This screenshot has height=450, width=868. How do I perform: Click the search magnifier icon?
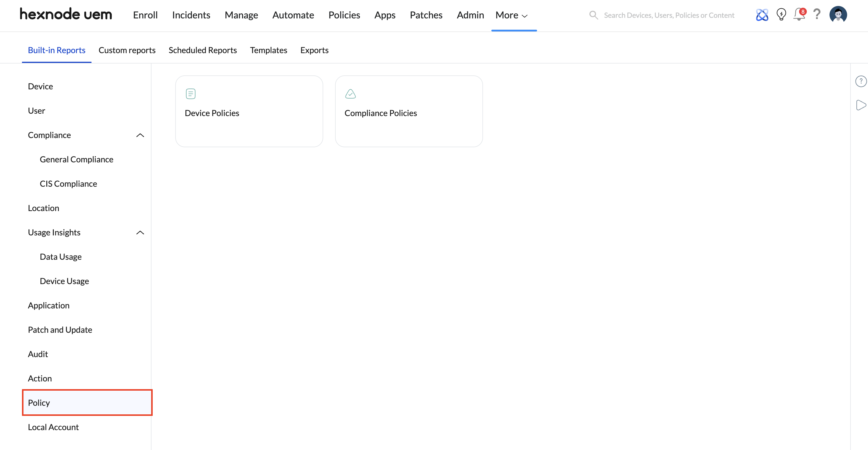coord(594,15)
